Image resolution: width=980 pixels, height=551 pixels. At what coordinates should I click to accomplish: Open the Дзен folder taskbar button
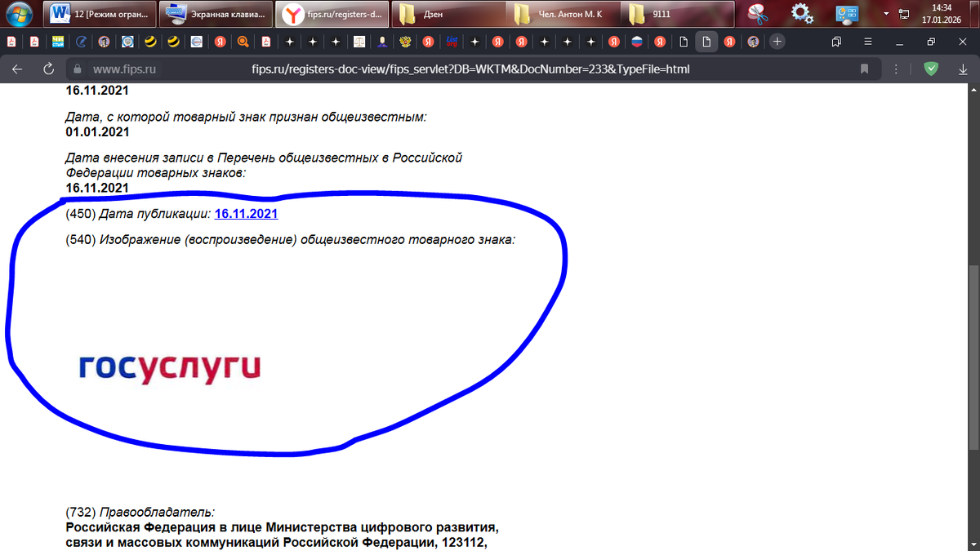tap(447, 13)
